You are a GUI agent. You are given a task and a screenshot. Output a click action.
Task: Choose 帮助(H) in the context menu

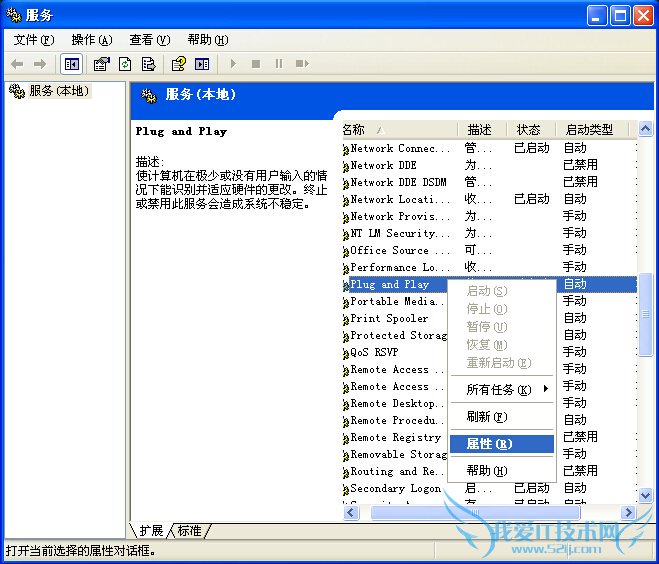[502, 471]
